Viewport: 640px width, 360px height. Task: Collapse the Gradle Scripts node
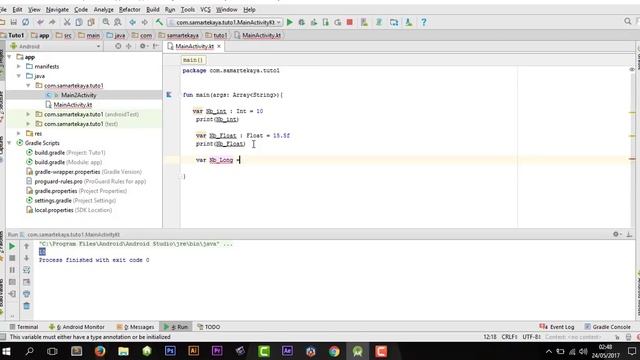click(x=9, y=143)
